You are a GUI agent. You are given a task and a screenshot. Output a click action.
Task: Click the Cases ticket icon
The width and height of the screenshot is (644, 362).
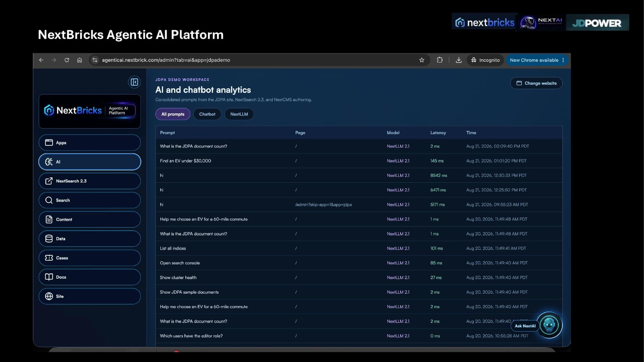(49, 258)
